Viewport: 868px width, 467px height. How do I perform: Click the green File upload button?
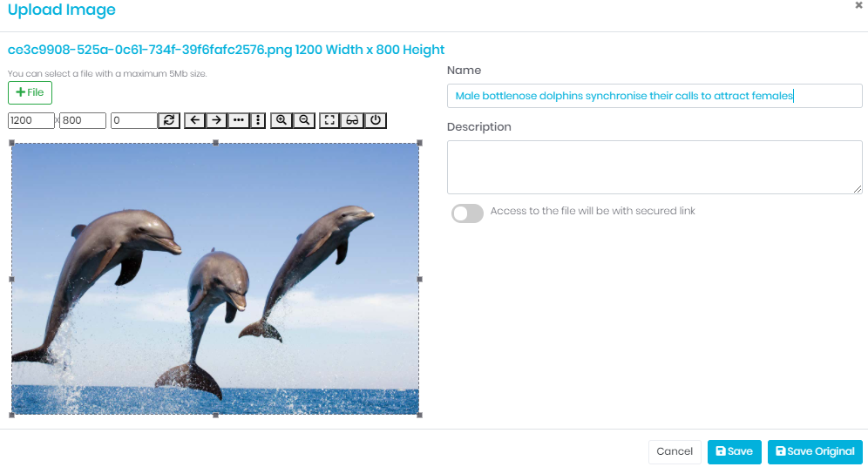pos(30,92)
